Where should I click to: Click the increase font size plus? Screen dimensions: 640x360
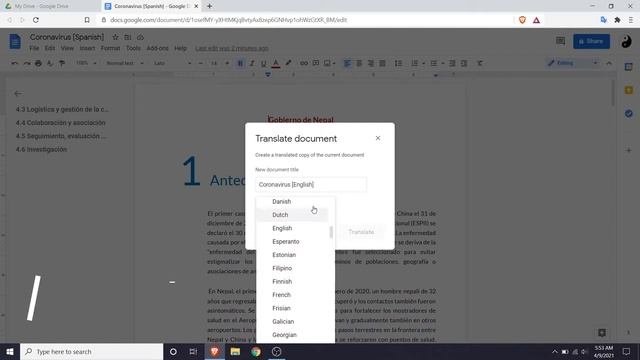227,63
